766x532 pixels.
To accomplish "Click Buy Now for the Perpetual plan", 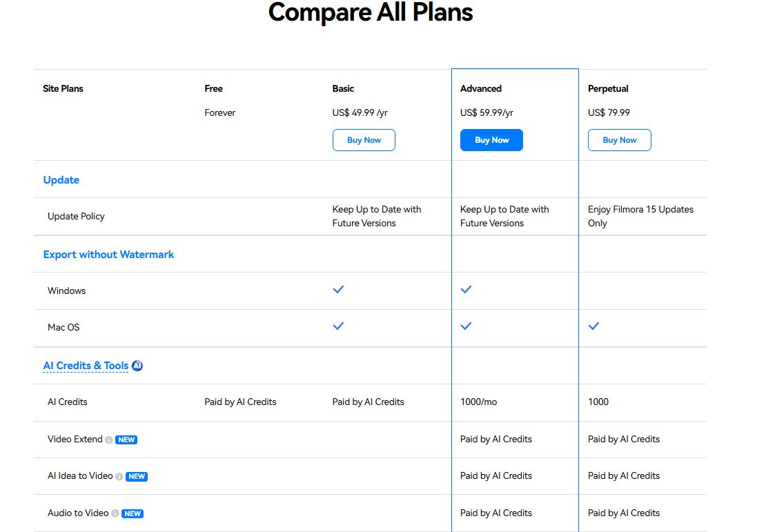I will (619, 140).
